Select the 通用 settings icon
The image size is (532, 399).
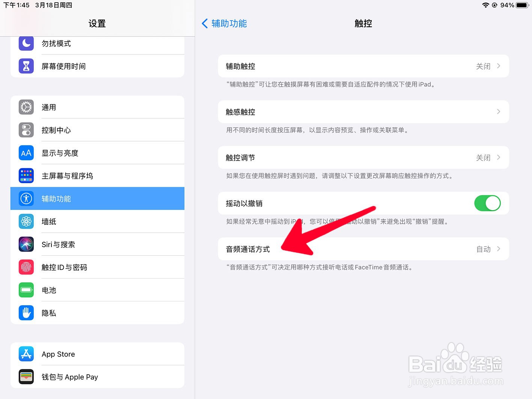pyautogui.click(x=26, y=107)
